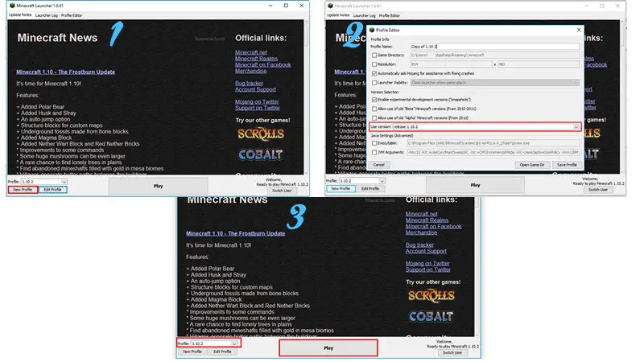Open Minecraft on Facebook link in top-left launcher

[263, 64]
